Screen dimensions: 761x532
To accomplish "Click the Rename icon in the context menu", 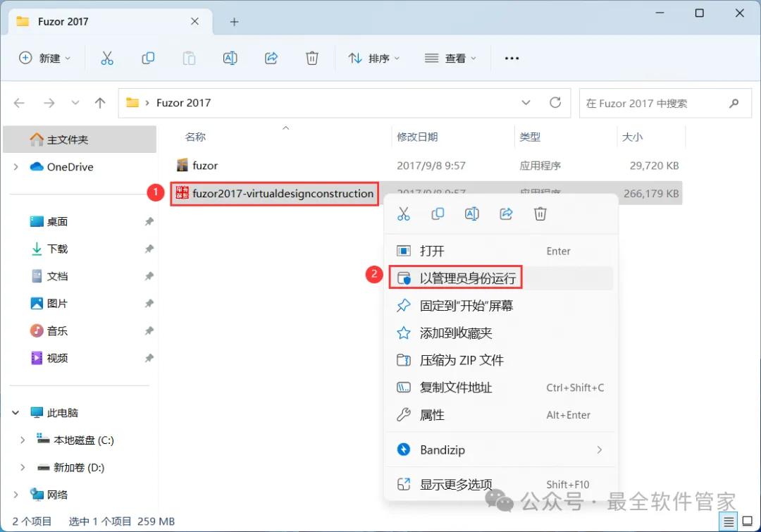I will tap(471, 214).
